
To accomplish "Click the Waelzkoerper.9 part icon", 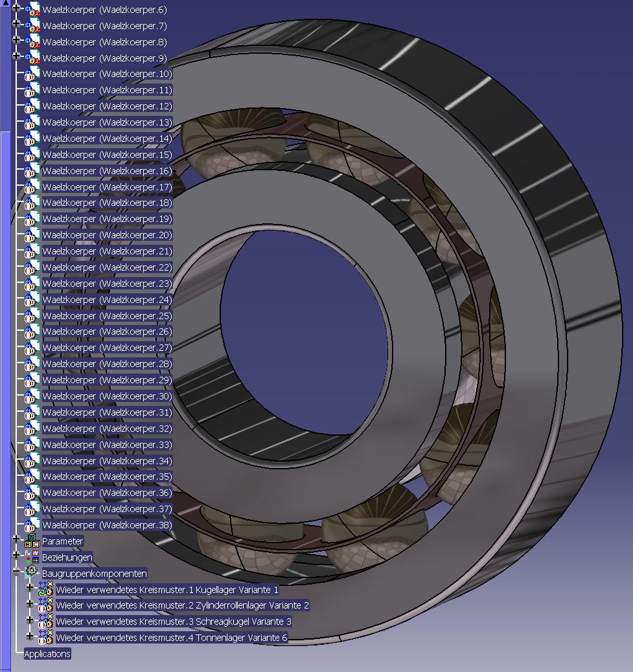I will pos(32,58).
